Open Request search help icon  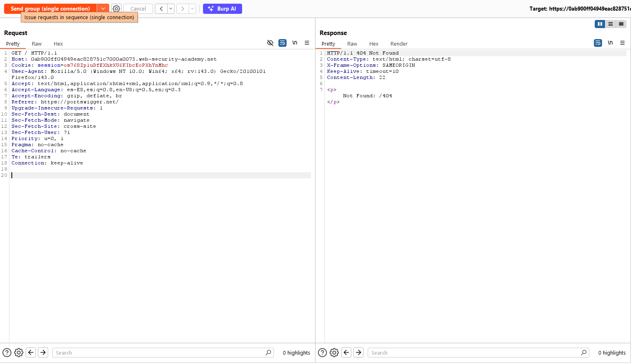coord(7,353)
